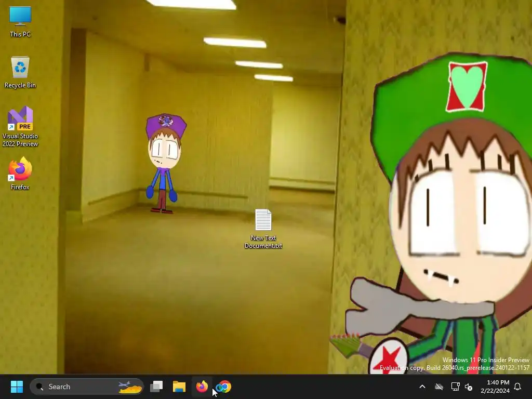
Task: Select the This PC desktop icon
Action: point(20,21)
